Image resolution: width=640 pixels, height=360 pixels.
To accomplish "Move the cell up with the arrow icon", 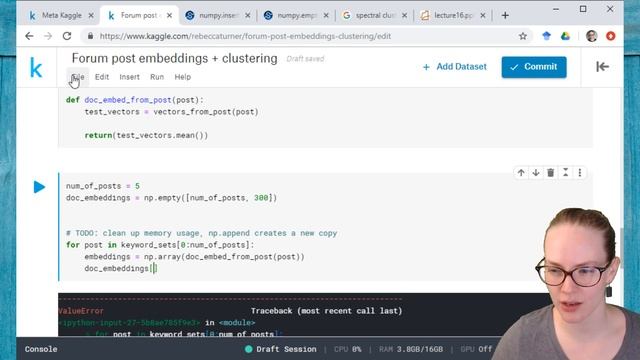I will click(521, 173).
